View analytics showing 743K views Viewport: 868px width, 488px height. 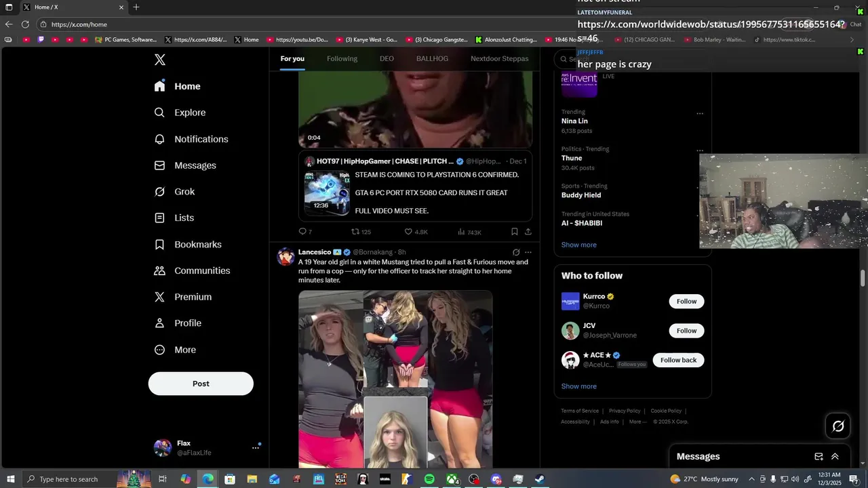pyautogui.click(x=469, y=232)
